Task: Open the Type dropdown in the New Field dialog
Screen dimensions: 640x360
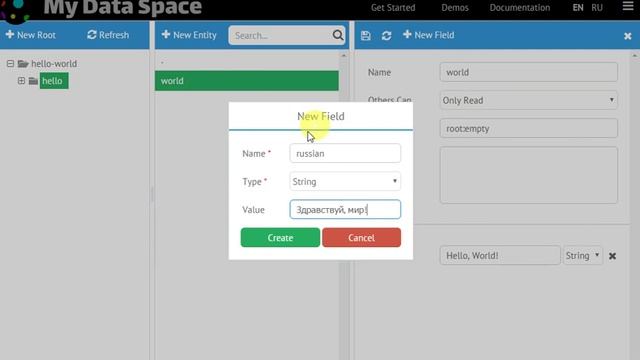Action: tap(345, 181)
